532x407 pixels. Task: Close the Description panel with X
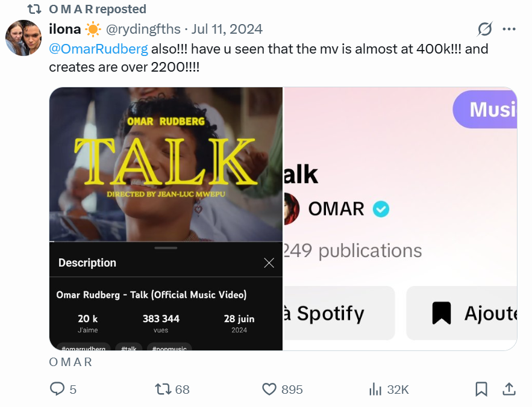pyautogui.click(x=269, y=263)
